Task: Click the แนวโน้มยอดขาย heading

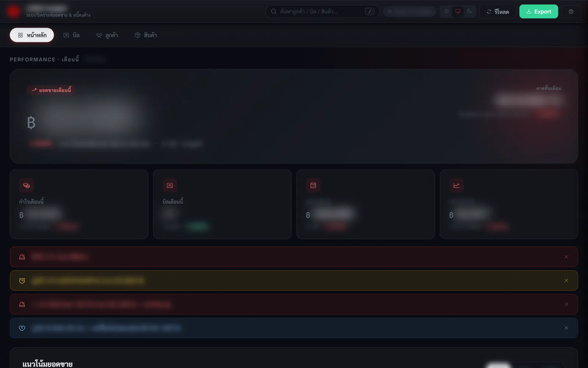Action: coord(47,364)
